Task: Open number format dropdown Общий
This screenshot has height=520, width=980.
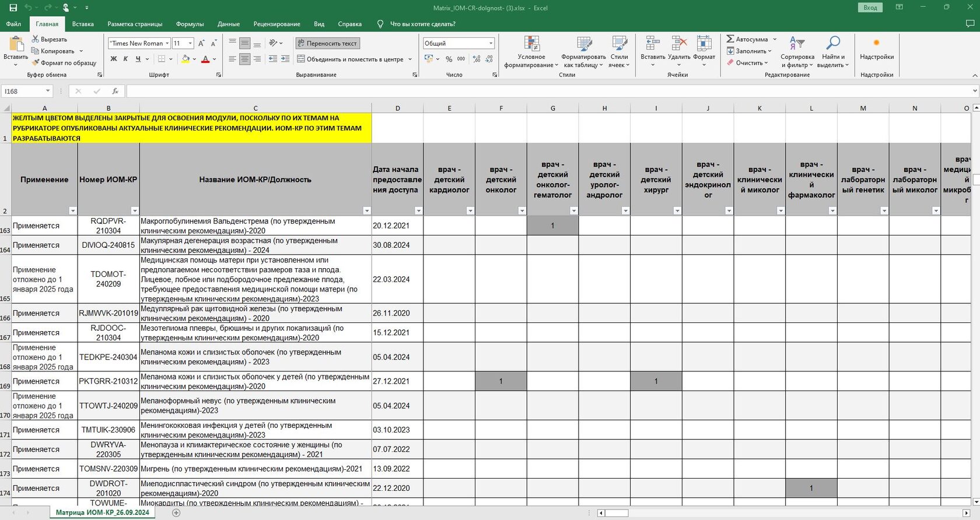Action: coord(491,43)
